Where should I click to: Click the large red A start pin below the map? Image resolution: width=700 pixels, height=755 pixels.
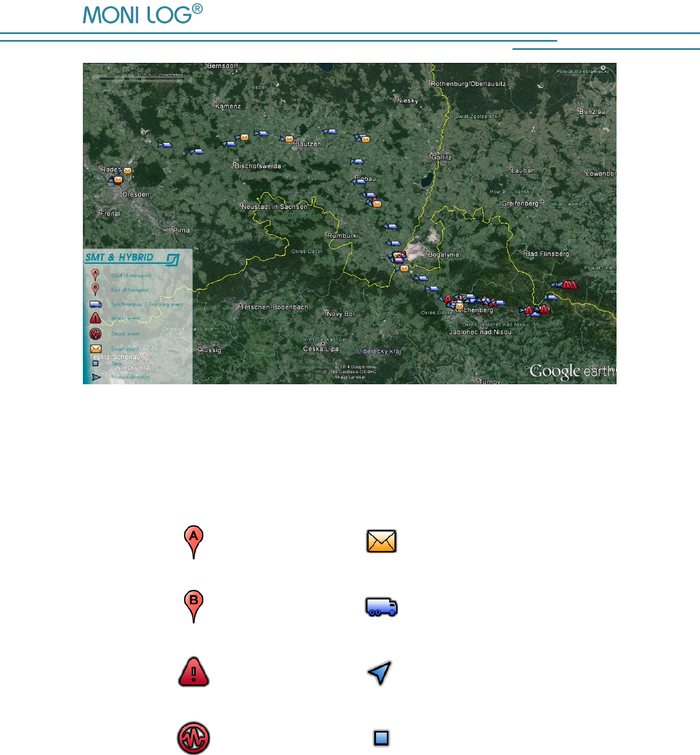(194, 542)
